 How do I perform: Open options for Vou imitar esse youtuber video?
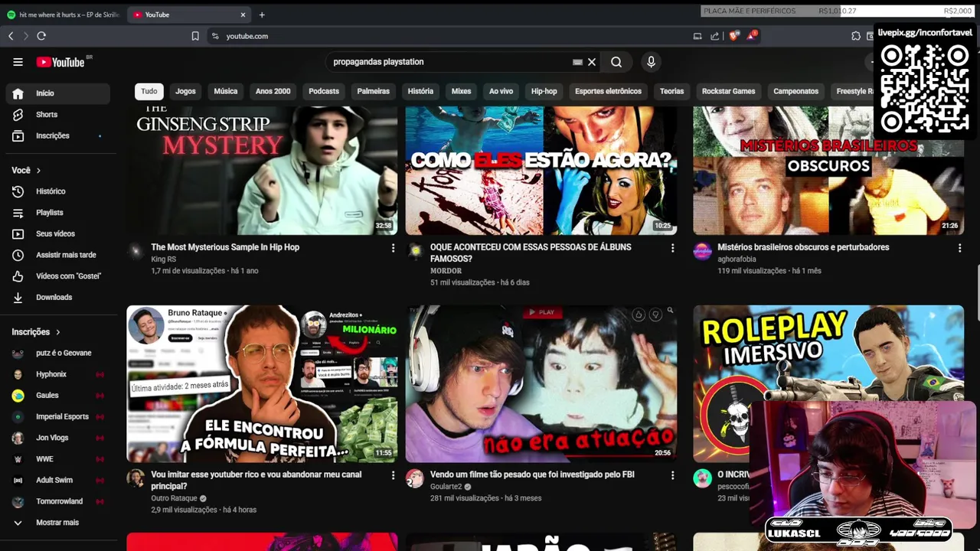pyautogui.click(x=393, y=475)
